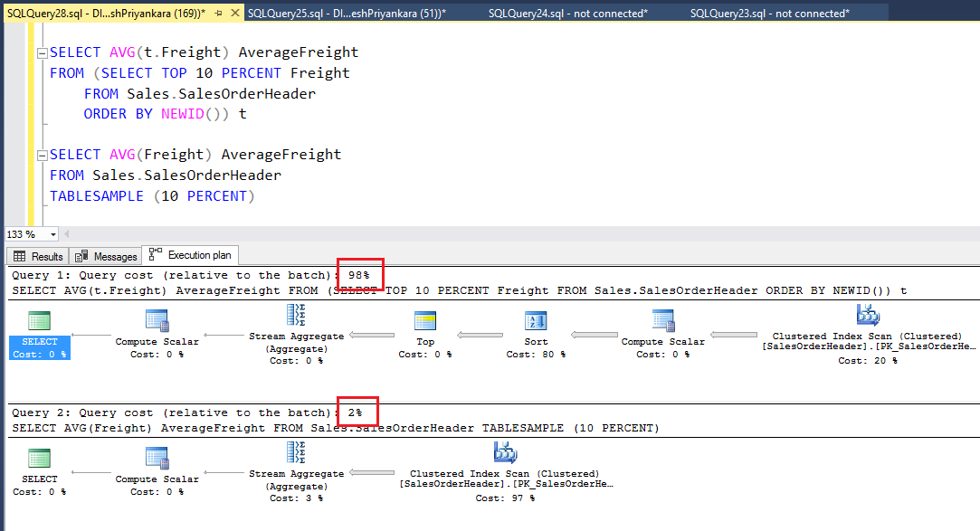Select the SELECT operator icon in Query 2

coord(39,457)
